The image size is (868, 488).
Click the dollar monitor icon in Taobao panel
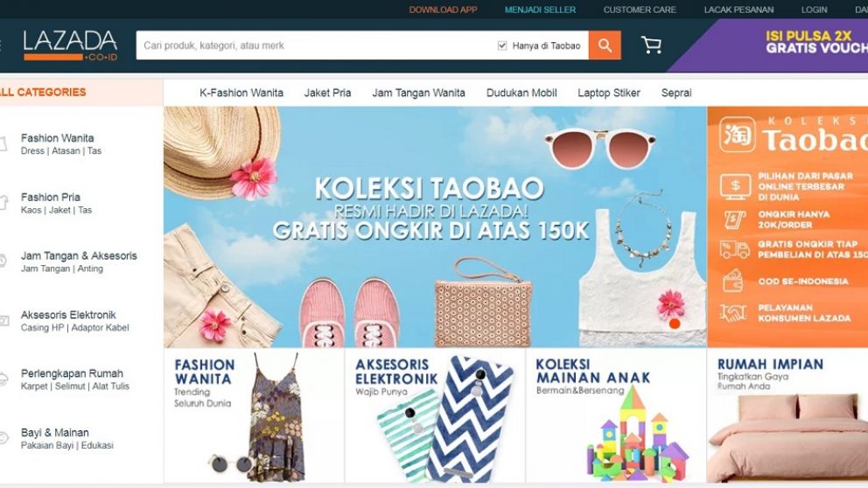735,186
